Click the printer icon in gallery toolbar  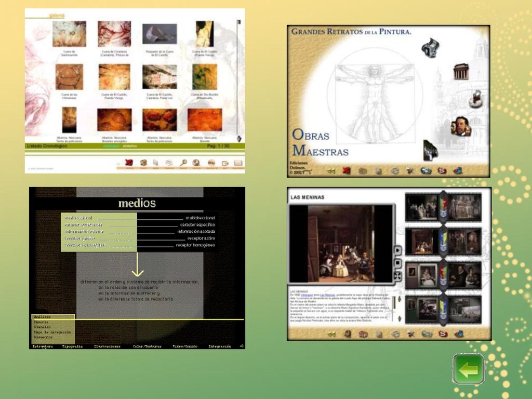169,163
